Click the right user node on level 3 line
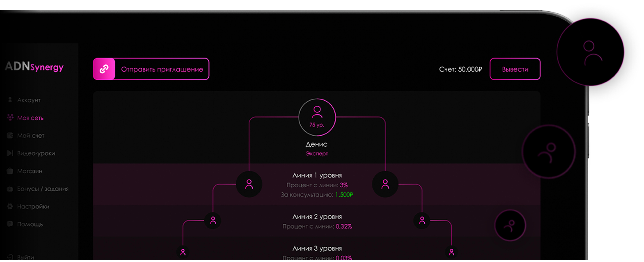 coord(452,252)
